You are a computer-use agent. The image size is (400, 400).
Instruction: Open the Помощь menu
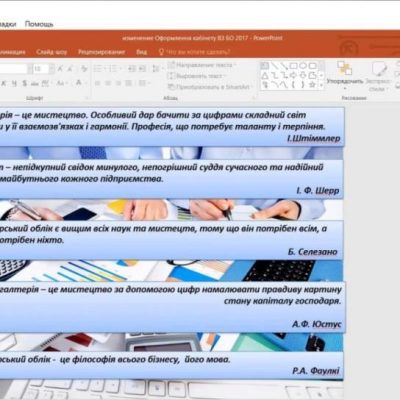(x=39, y=24)
